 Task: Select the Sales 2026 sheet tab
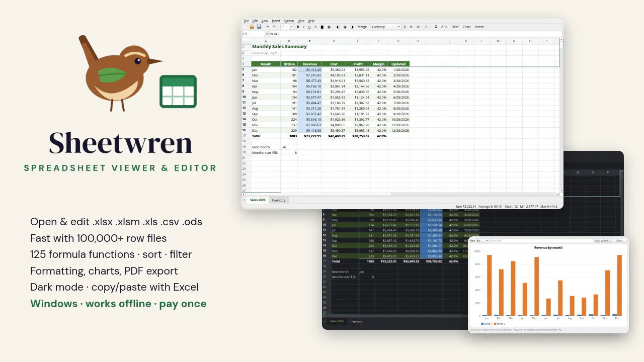pos(258,200)
